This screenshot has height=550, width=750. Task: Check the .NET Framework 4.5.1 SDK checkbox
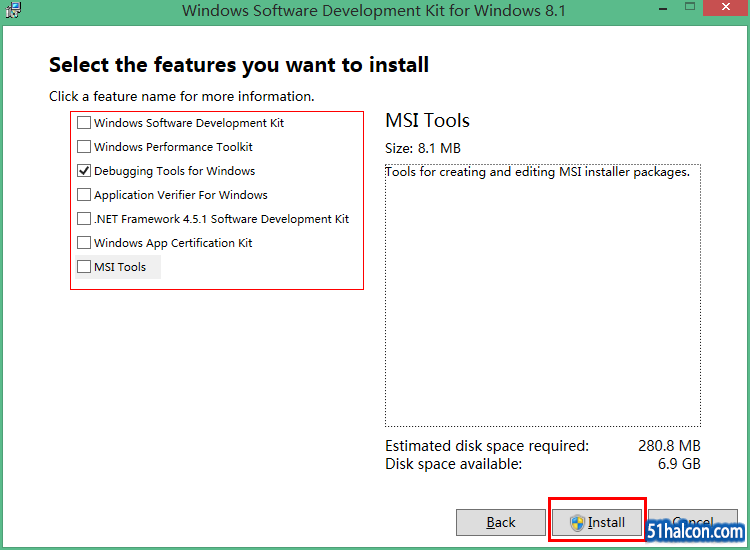[84, 219]
